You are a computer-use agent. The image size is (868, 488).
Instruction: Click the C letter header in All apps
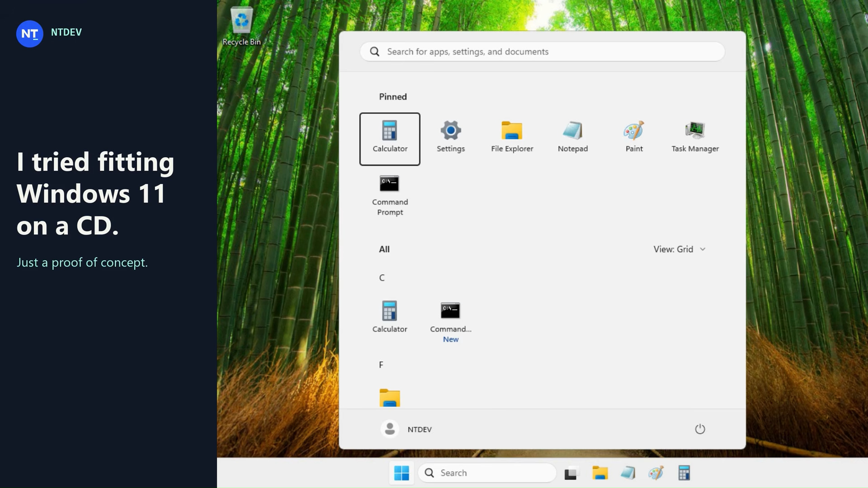(x=382, y=277)
